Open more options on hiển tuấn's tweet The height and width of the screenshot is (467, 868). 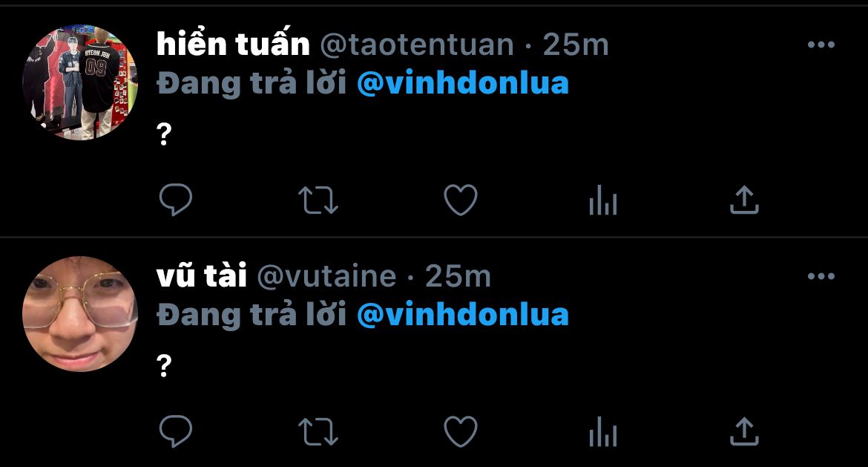821,45
